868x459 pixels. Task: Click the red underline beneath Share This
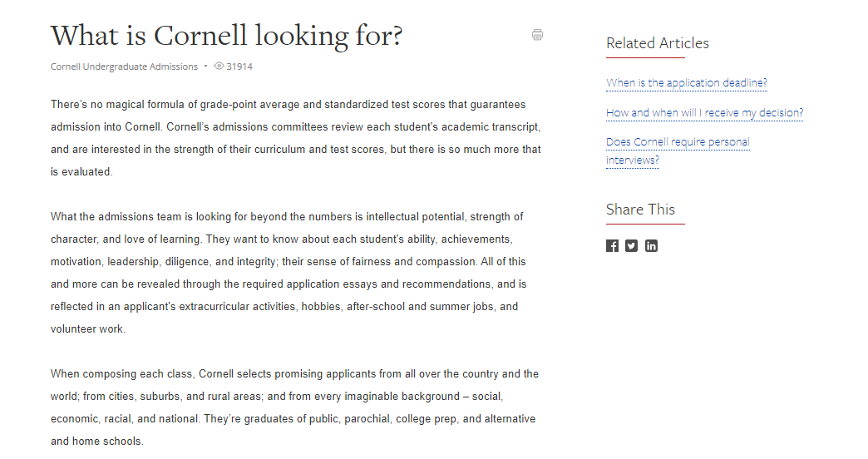click(645, 225)
